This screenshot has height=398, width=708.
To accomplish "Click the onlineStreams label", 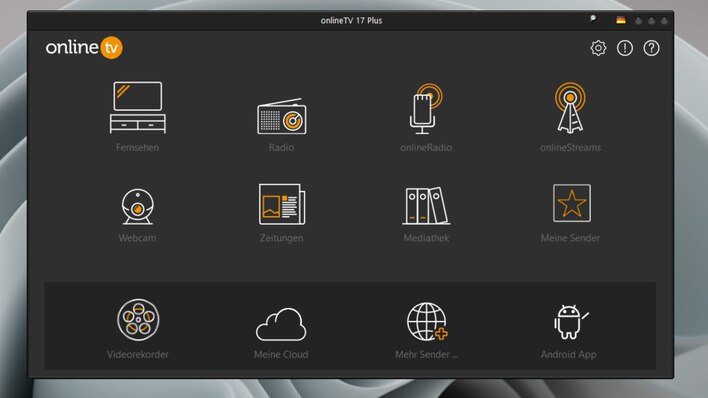I will (570, 148).
